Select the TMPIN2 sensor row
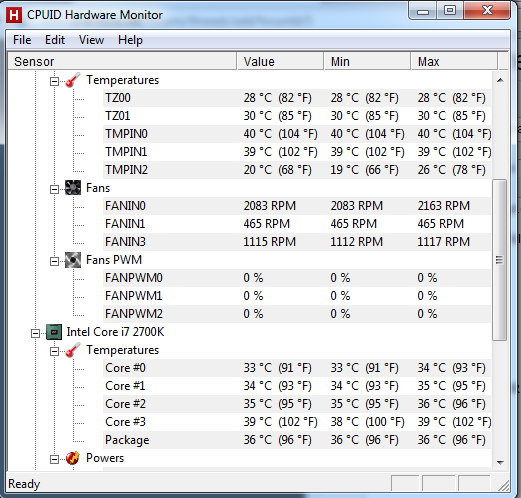Viewport: 521px width, 498px height. 297,170
